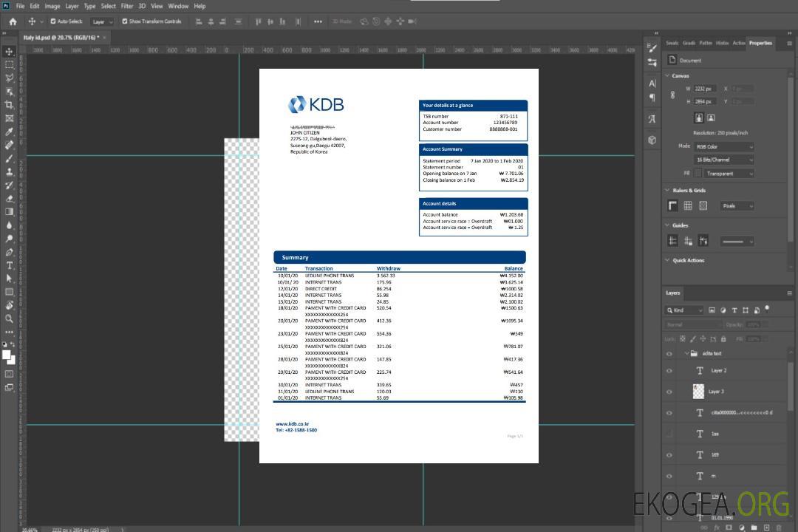
Task: Click the three-dots more options button
Action: (x=318, y=21)
